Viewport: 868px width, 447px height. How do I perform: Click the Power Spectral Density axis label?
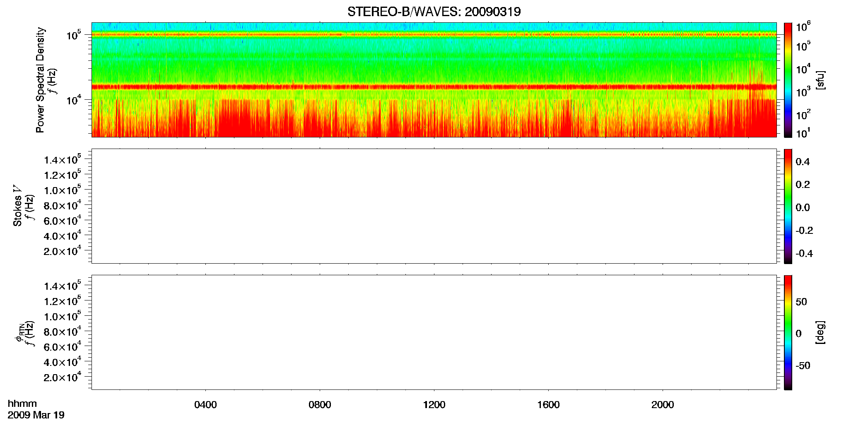40,80
